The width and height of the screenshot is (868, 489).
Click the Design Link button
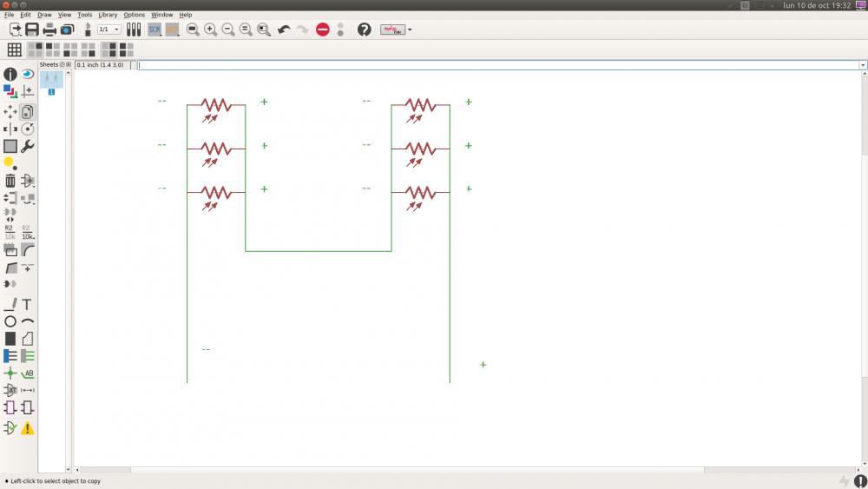pos(392,30)
